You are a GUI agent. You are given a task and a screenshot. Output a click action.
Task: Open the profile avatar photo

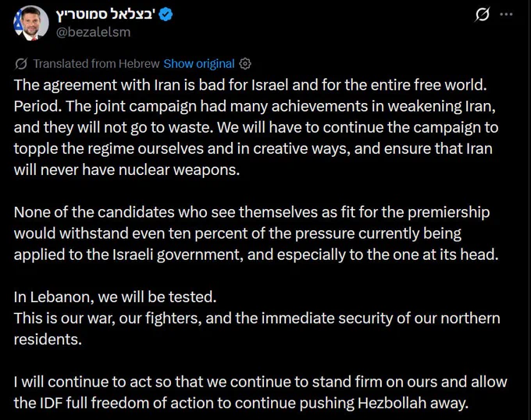click(x=30, y=23)
